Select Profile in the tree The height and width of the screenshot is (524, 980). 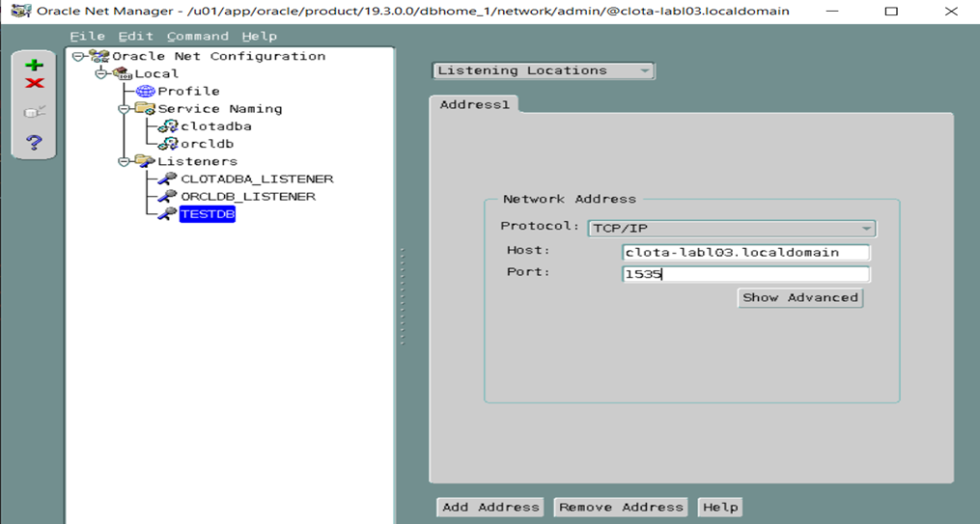tap(188, 91)
